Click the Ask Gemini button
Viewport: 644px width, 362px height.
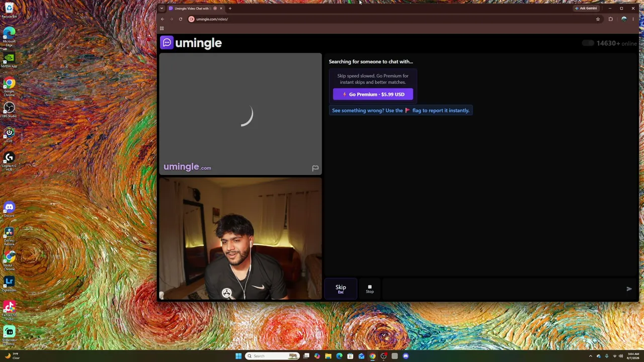coord(587,9)
